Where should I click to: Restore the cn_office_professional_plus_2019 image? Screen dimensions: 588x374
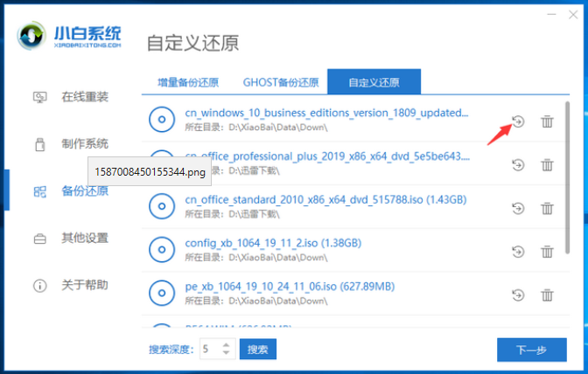click(x=518, y=164)
